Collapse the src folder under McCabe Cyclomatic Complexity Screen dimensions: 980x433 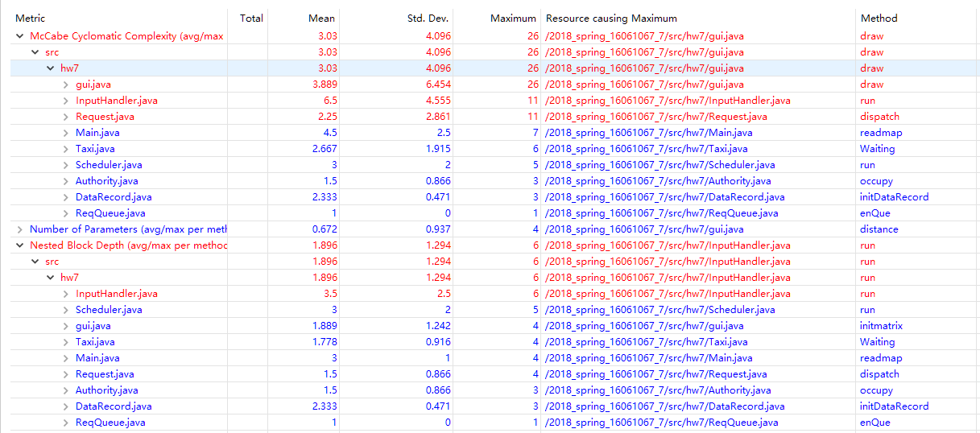(35, 52)
